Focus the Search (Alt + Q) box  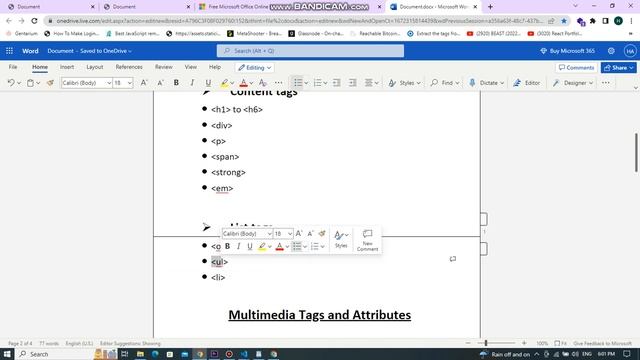[x=310, y=51]
